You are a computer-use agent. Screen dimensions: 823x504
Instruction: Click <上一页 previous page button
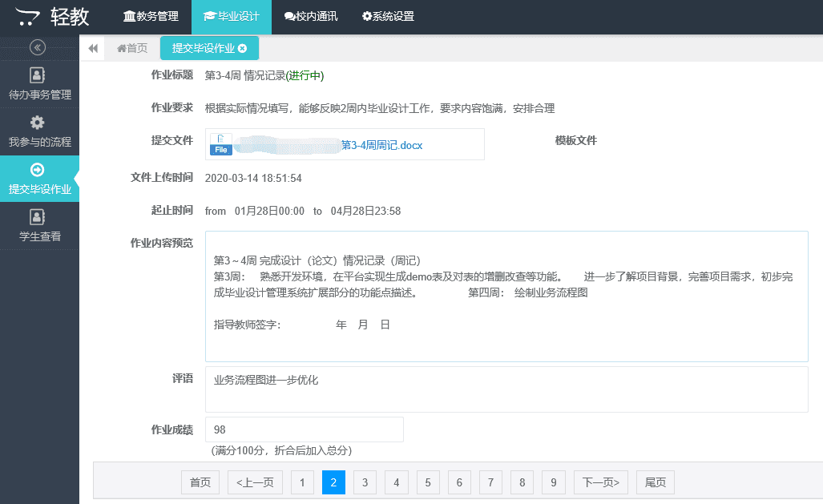(x=255, y=482)
